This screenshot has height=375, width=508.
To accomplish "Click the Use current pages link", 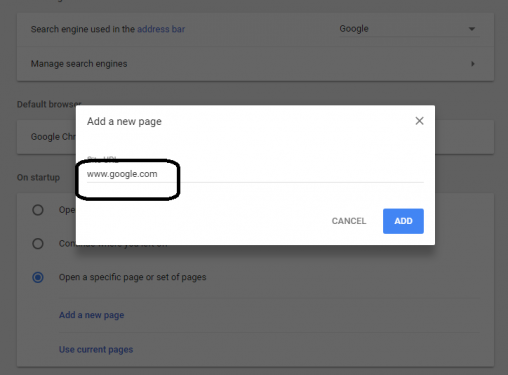I will pos(96,349).
